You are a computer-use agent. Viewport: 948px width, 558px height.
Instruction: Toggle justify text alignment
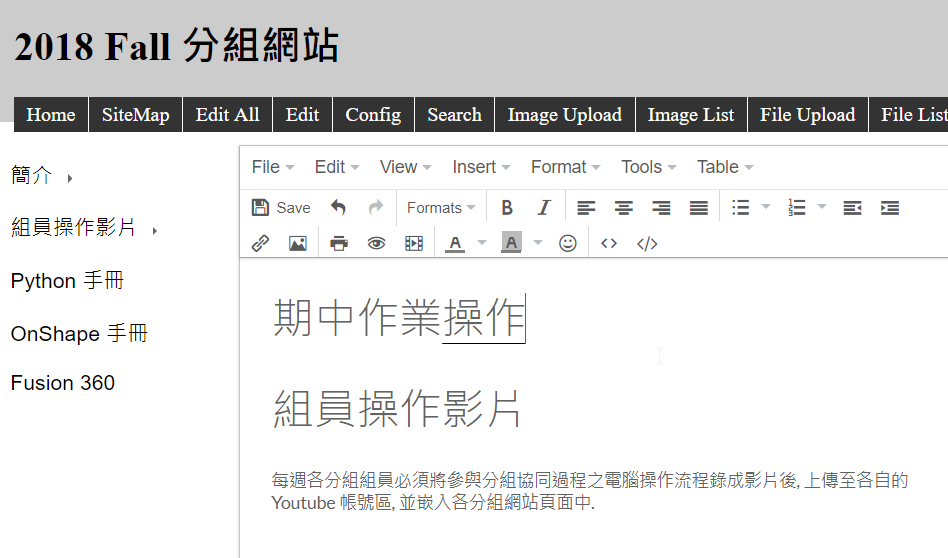pos(699,208)
